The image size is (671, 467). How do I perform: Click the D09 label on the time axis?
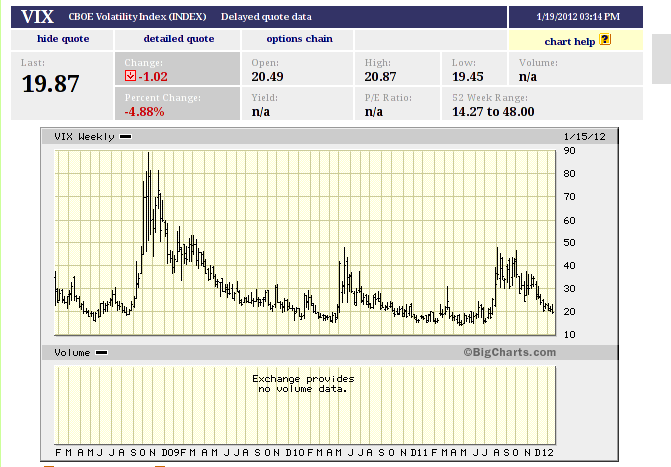(170, 453)
